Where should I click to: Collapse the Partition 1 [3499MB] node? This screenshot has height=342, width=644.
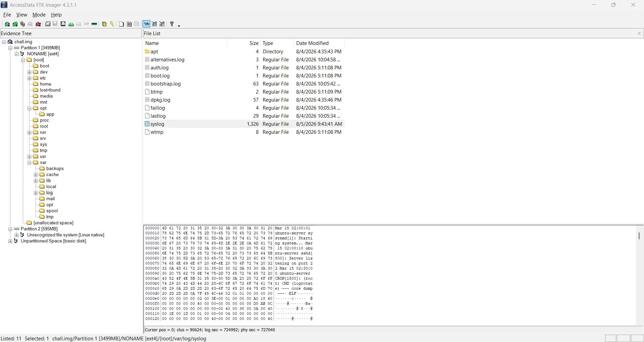(x=10, y=48)
